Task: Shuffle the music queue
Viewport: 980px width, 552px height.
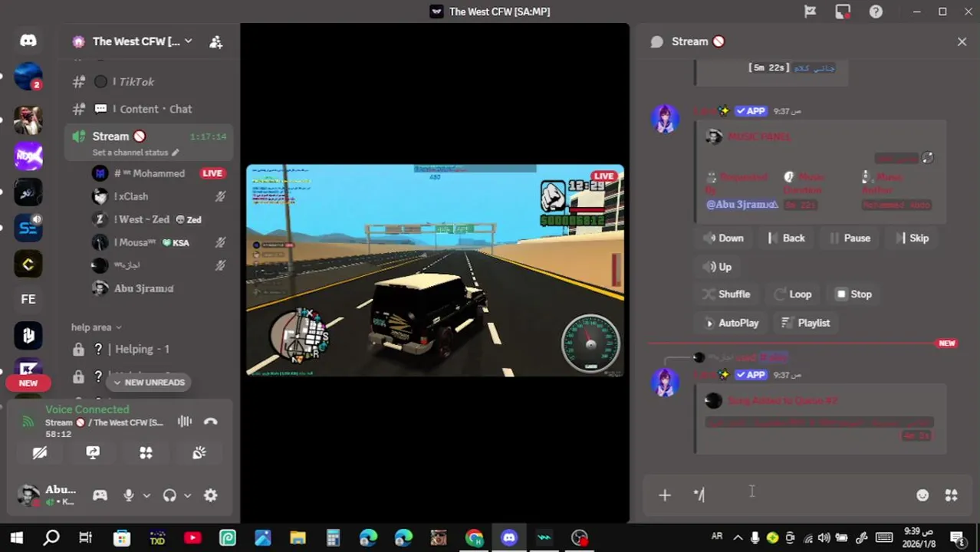Action: coord(725,294)
